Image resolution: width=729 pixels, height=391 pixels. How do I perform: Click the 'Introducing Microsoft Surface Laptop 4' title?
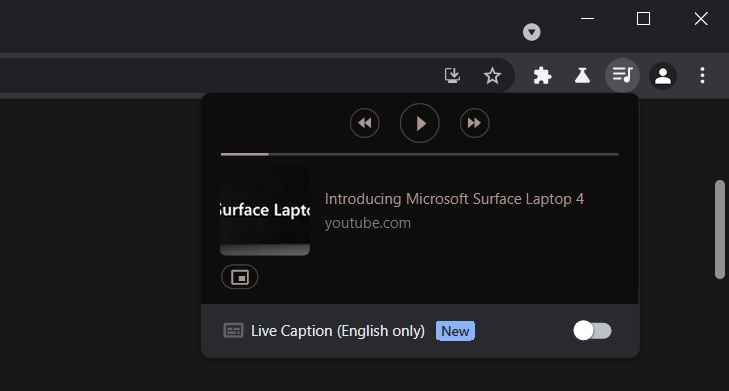point(454,199)
